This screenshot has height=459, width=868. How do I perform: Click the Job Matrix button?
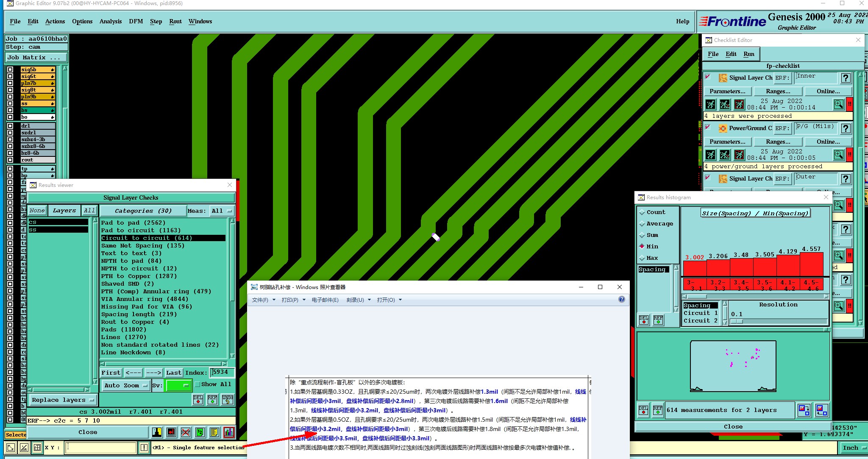[x=36, y=57]
